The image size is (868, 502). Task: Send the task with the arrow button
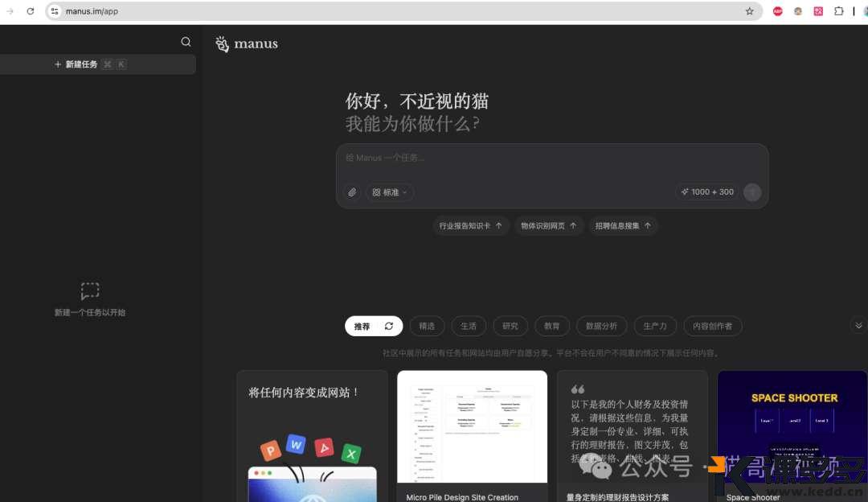pyautogui.click(x=752, y=192)
